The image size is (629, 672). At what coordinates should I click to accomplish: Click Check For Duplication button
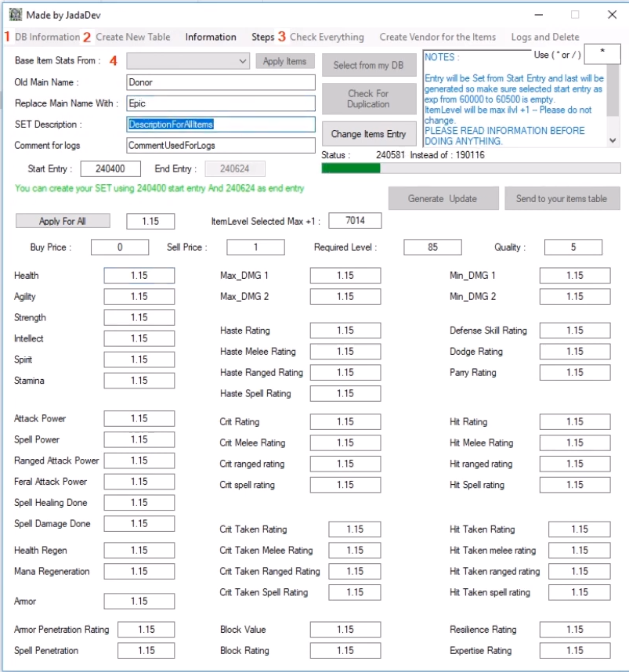pyautogui.click(x=368, y=99)
